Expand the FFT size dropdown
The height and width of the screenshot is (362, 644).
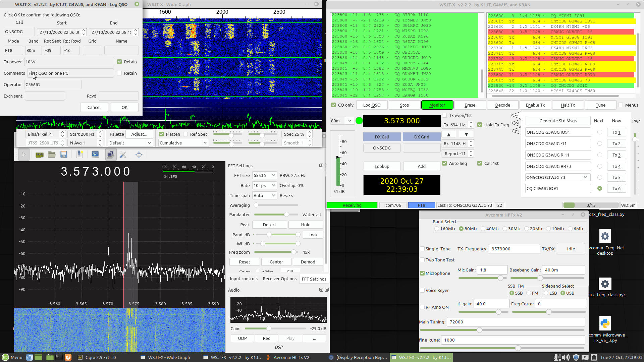point(265,175)
